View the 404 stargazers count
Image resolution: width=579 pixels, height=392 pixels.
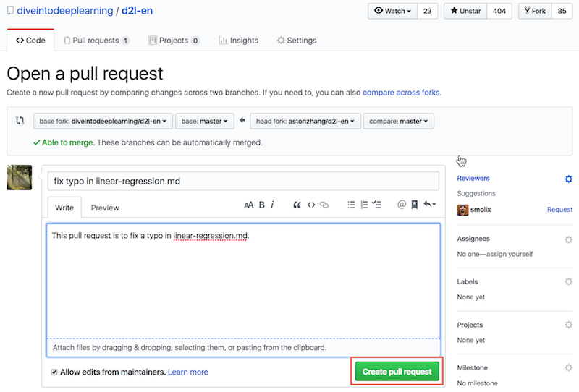(x=499, y=11)
